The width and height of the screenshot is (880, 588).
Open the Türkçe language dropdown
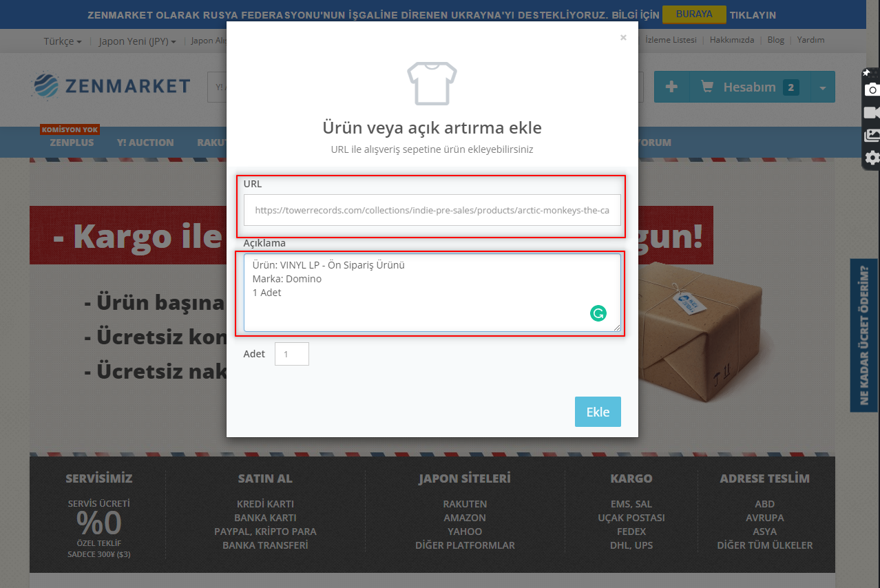[x=63, y=41]
